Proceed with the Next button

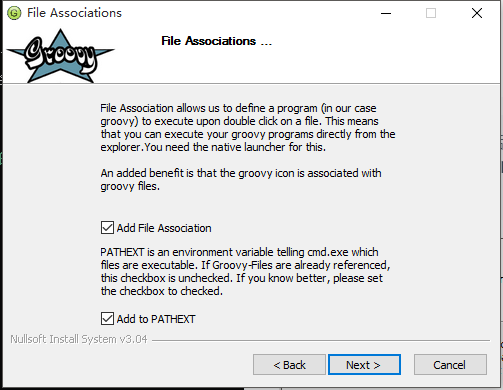[364, 365]
